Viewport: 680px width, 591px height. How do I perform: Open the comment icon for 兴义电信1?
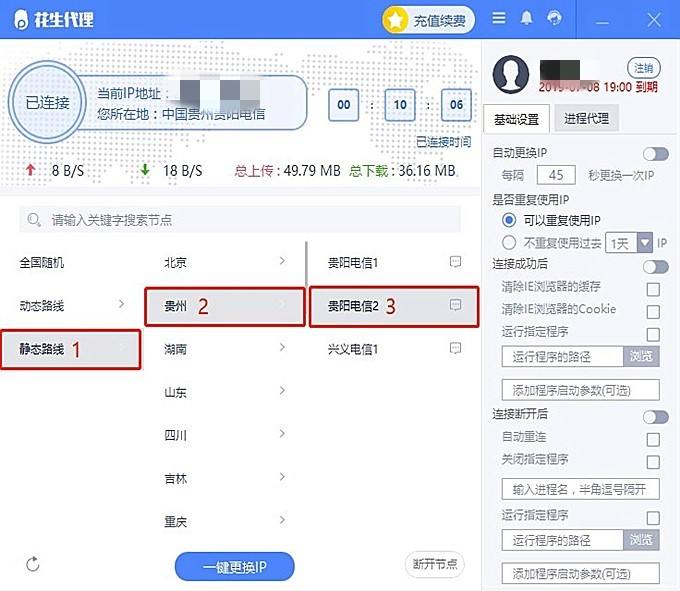pyautogui.click(x=455, y=348)
